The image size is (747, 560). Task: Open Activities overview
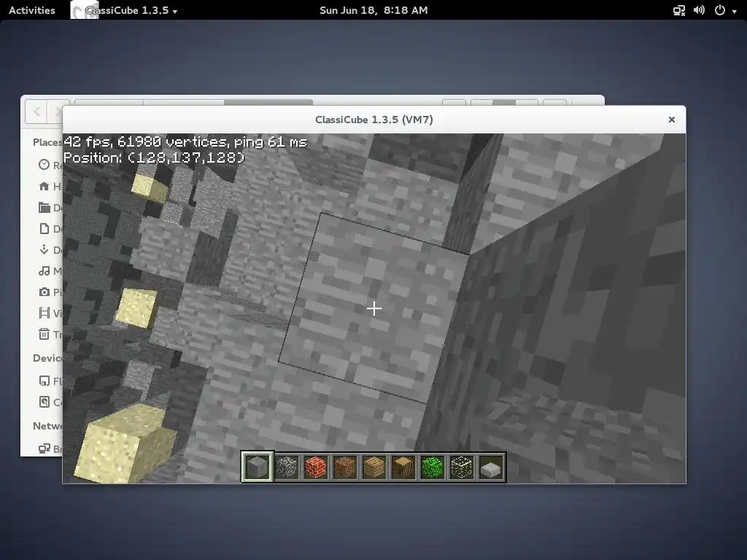pyautogui.click(x=32, y=10)
